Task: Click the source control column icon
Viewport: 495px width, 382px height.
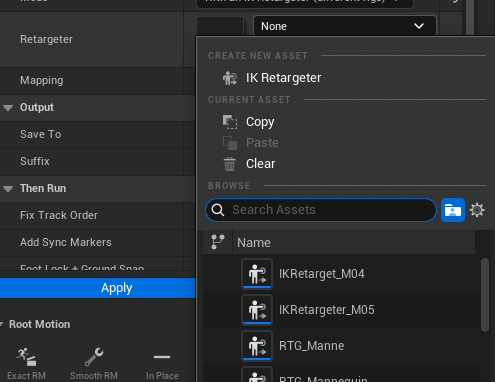Action: pos(218,242)
